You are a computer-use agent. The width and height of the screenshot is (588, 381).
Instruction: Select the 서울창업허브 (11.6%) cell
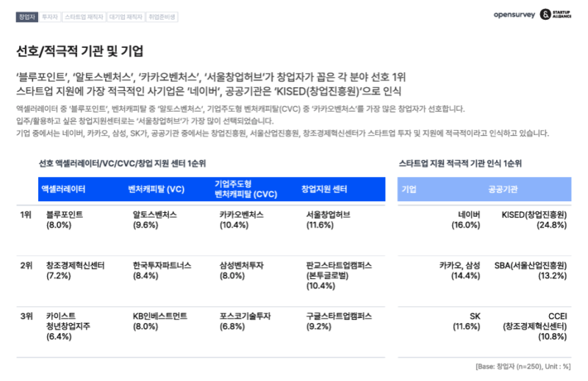click(x=328, y=219)
